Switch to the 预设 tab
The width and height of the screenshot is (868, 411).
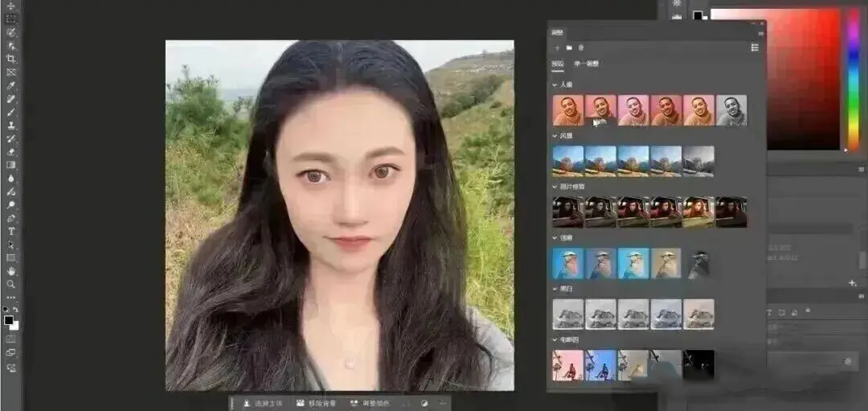[x=558, y=64]
